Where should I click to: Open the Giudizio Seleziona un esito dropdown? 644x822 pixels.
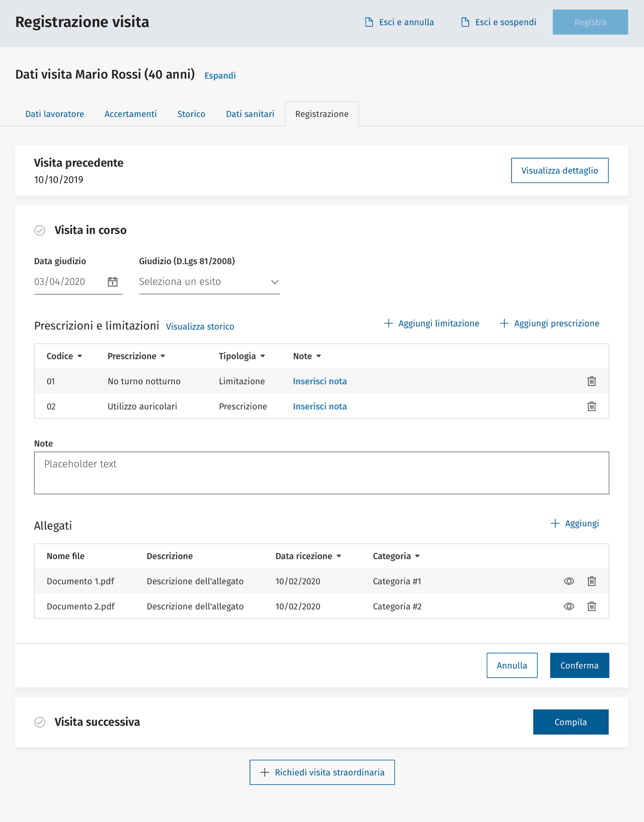click(209, 282)
